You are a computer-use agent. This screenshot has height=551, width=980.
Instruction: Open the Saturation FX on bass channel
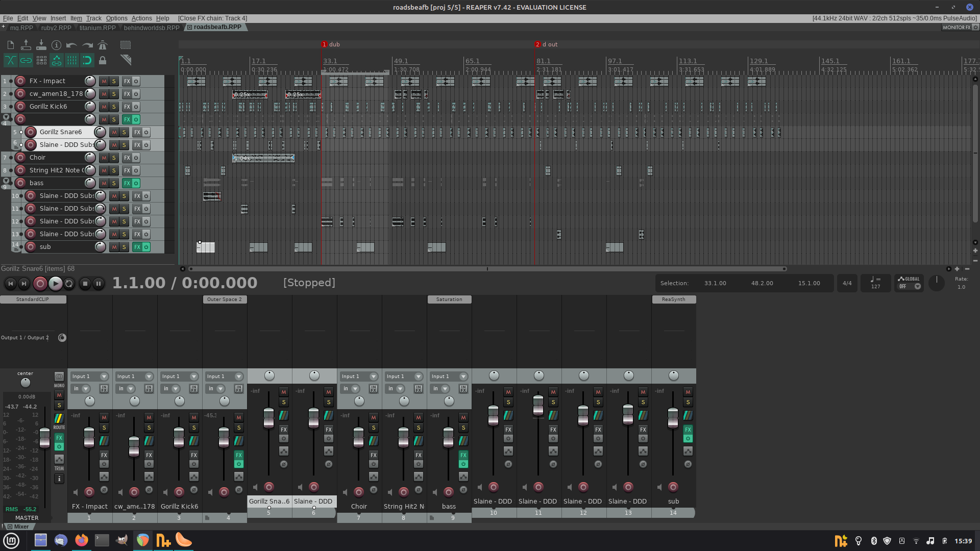449,299
